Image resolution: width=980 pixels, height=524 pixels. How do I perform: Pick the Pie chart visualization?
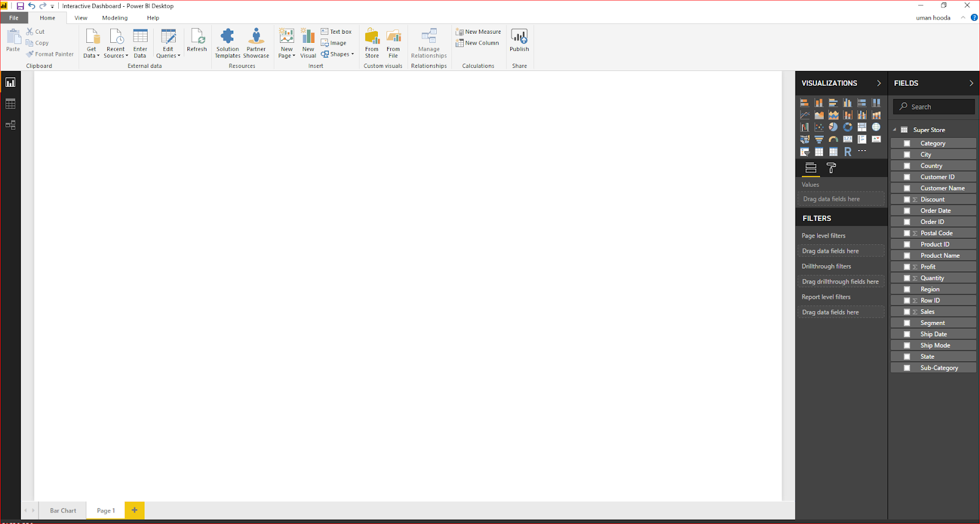pos(834,127)
